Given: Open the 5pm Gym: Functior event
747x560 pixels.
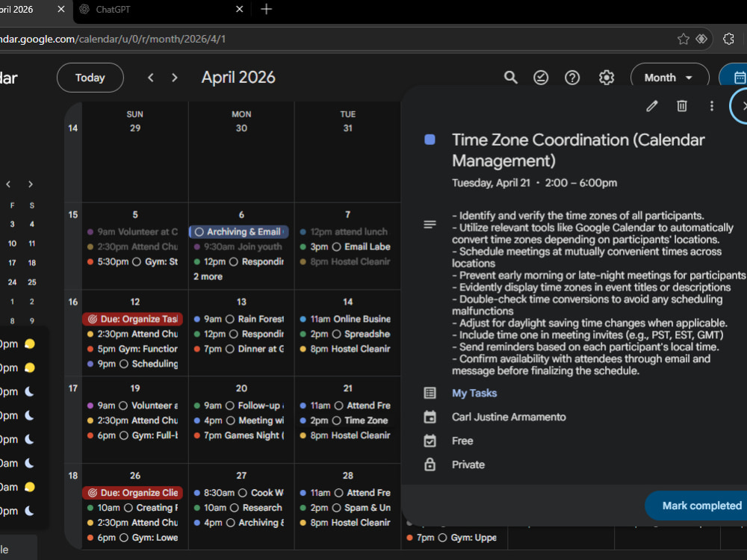Looking at the screenshot, I should pyautogui.click(x=132, y=349).
